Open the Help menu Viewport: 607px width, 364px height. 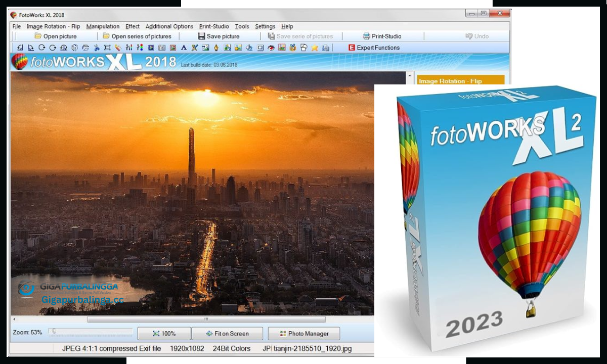pos(287,26)
